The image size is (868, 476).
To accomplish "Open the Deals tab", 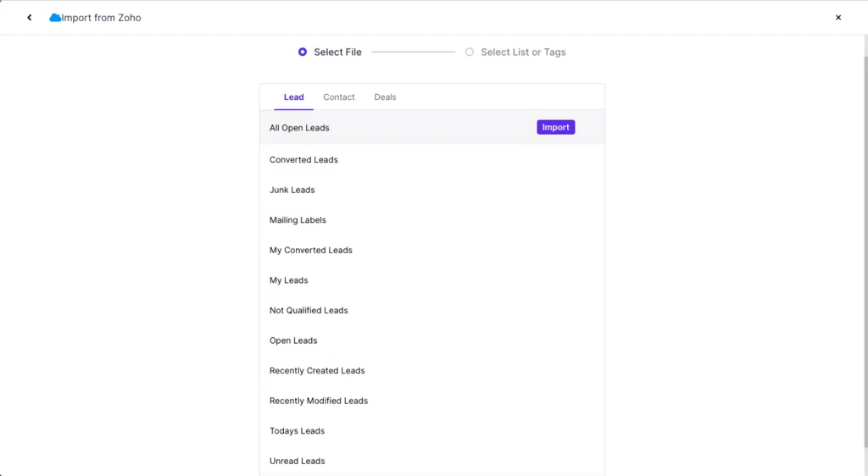I will [386, 97].
